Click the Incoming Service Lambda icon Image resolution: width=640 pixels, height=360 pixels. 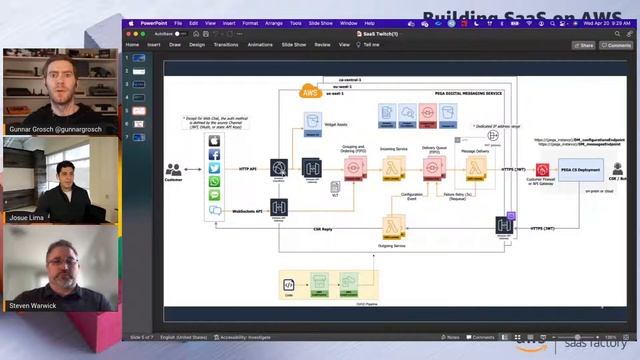pos(393,169)
